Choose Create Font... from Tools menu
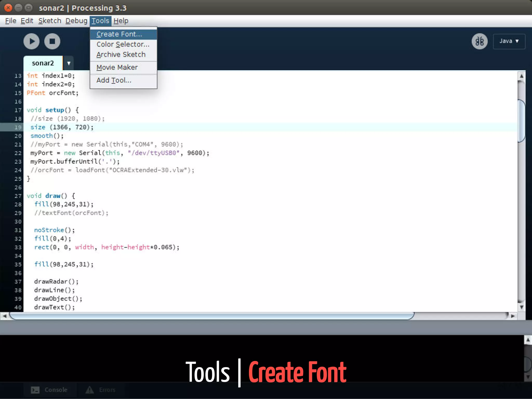The image size is (532, 399). [x=119, y=34]
